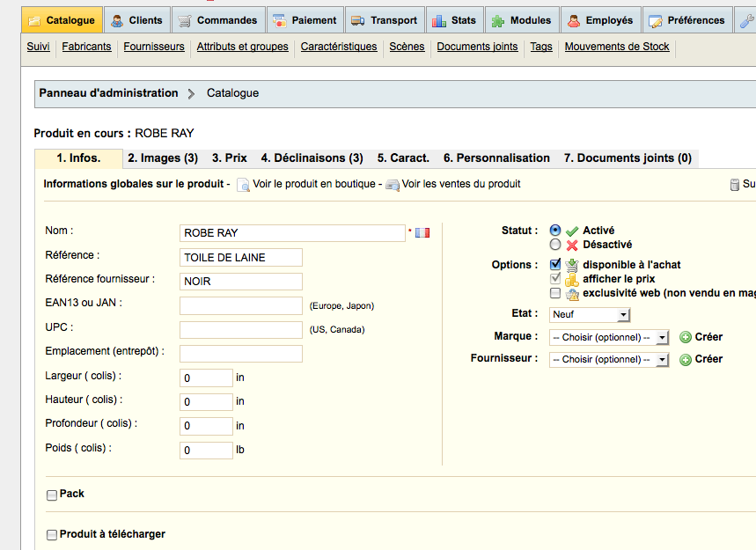Toggle afficher le prix checkbox
756x550 pixels.
tap(555, 278)
